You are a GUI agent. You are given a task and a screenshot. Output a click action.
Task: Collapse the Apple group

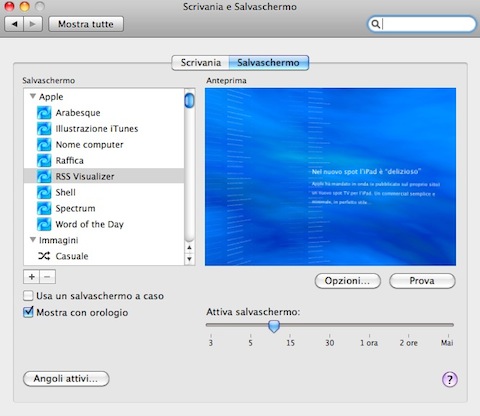point(33,96)
